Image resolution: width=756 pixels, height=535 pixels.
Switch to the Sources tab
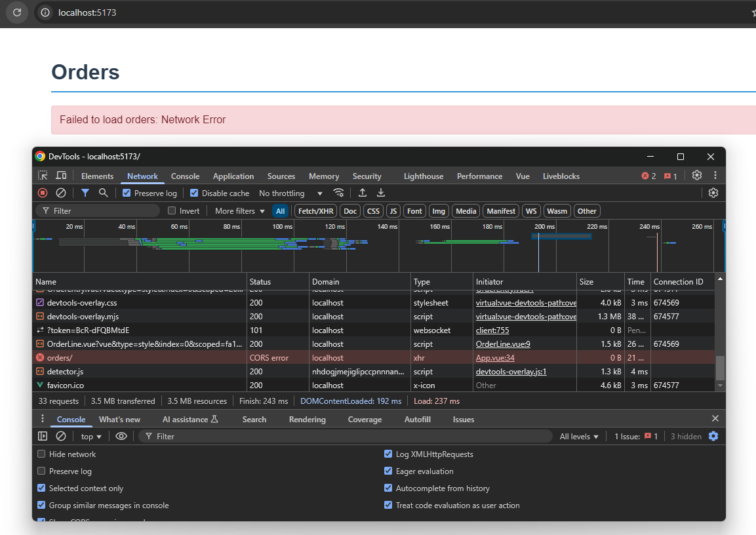(281, 176)
